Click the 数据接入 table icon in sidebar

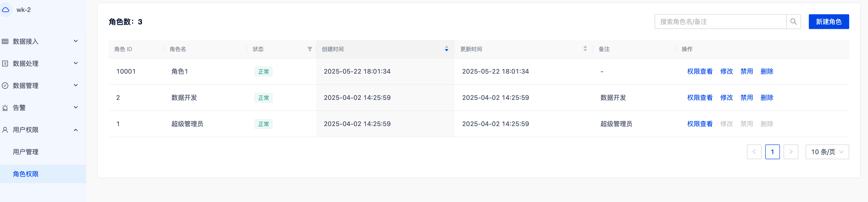pos(5,42)
